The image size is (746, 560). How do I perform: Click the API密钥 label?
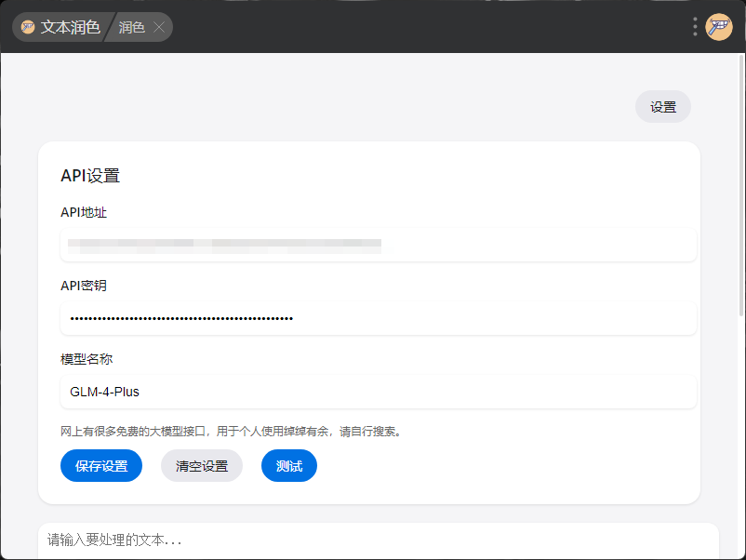pos(84,286)
